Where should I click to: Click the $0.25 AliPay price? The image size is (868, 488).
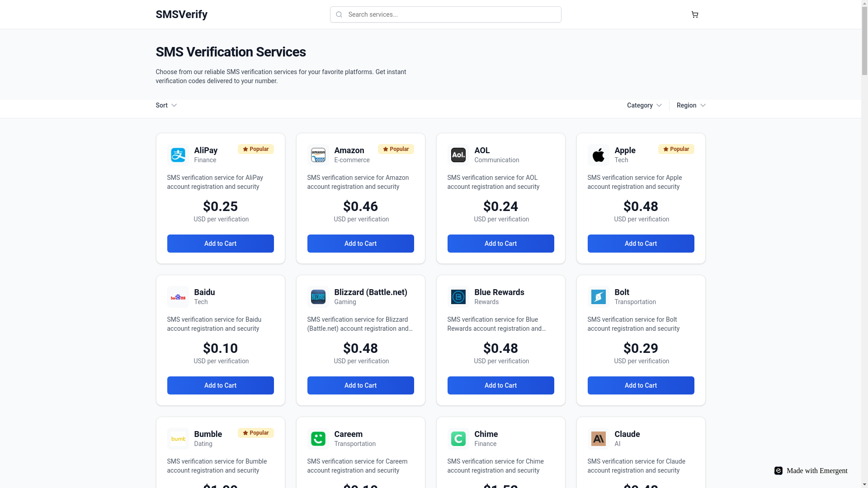pyautogui.click(x=220, y=206)
